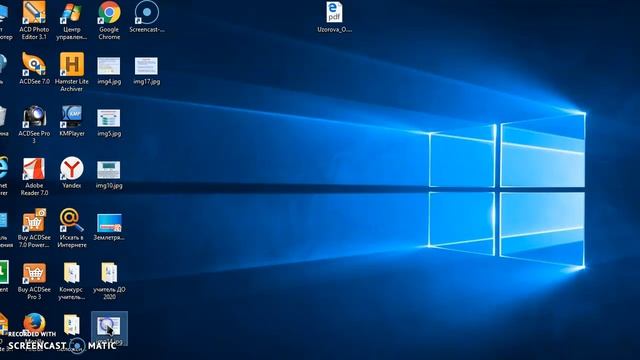
Task: Click the ACDSee Pro 3 camera icon
Action: click(34, 116)
